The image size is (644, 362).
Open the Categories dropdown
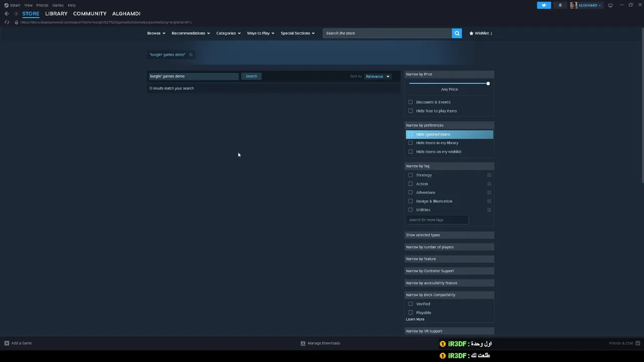pyautogui.click(x=228, y=33)
